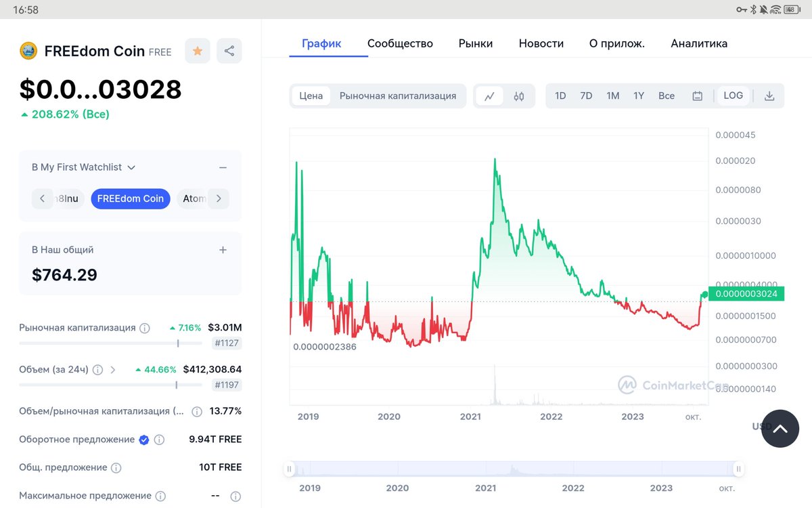Tap the Wi-Fi status icon

click(x=775, y=9)
